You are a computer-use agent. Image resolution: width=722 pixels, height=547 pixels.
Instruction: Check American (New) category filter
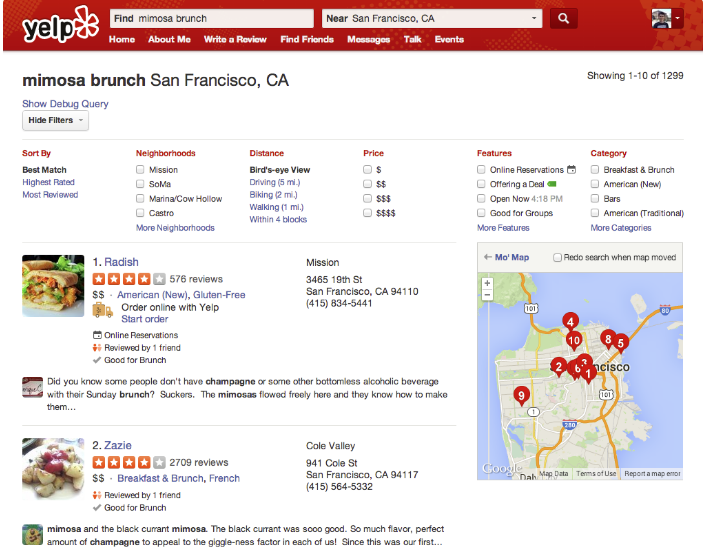point(595,184)
